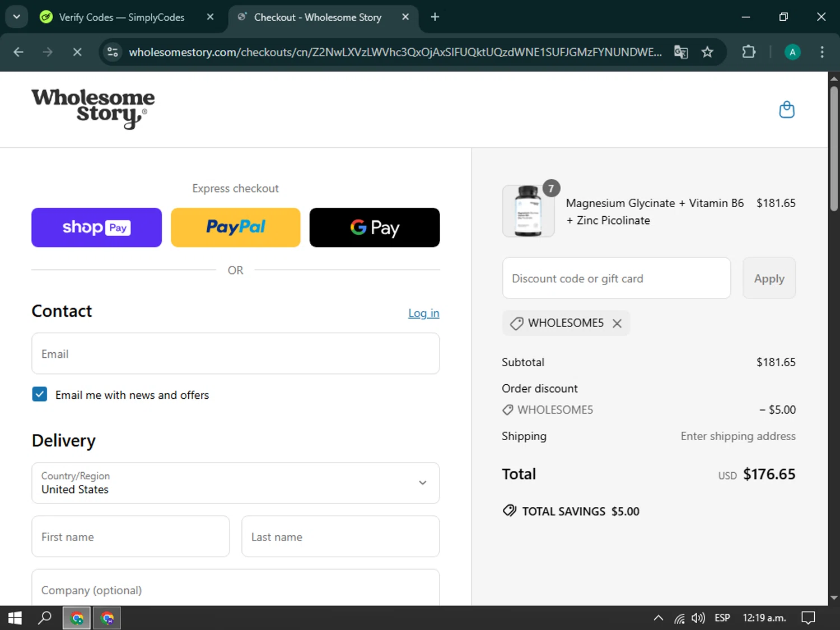Open the first Chrome taskbar icon

(x=77, y=618)
